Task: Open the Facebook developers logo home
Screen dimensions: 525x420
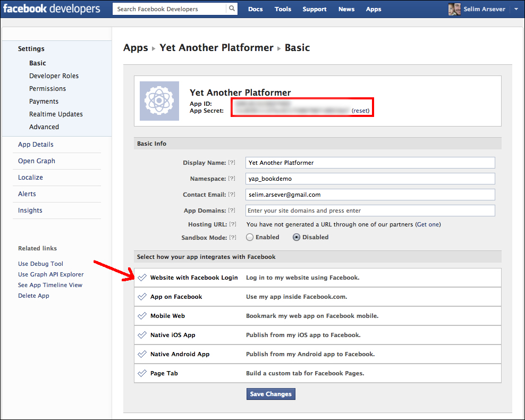Action: pyautogui.click(x=52, y=9)
